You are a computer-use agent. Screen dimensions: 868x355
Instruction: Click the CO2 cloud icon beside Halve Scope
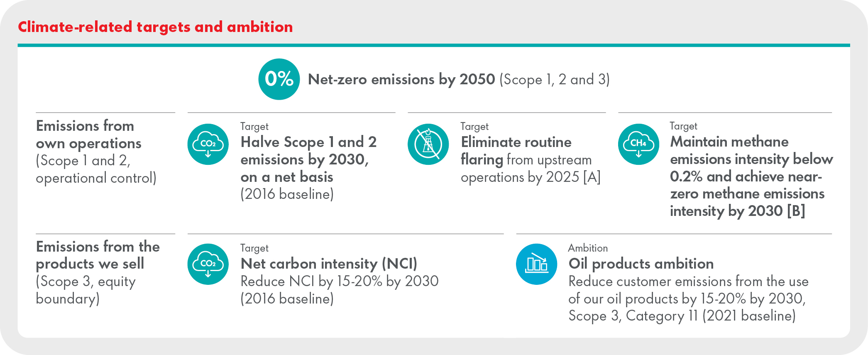pos(208,144)
